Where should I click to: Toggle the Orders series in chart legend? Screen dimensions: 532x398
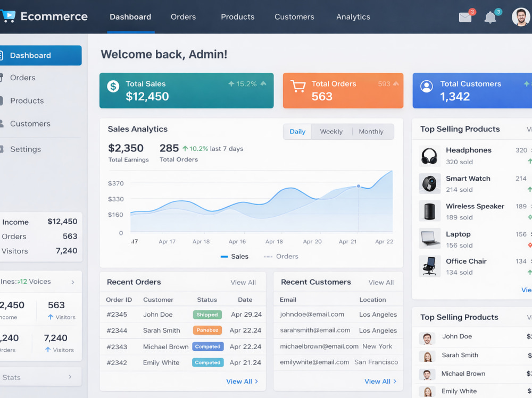click(x=281, y=256)
